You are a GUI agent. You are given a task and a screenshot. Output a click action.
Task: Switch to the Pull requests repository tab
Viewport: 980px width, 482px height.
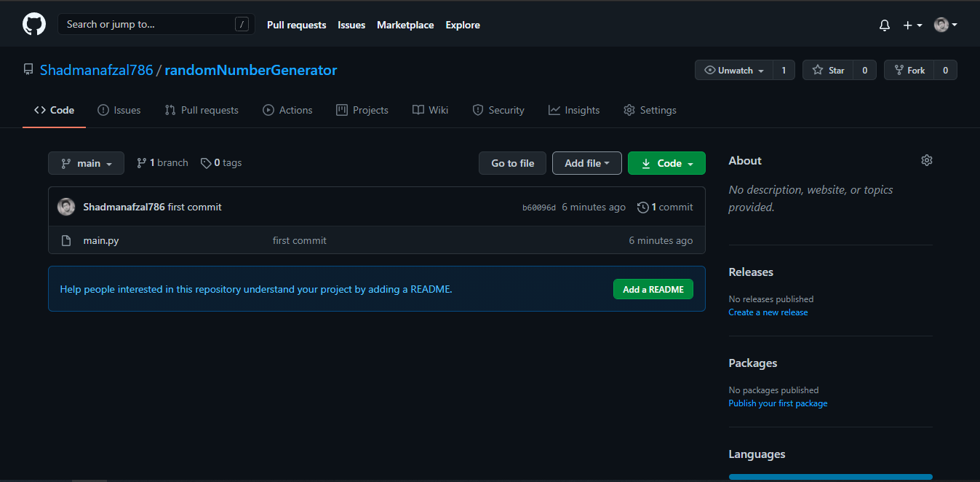coord(202,110)
